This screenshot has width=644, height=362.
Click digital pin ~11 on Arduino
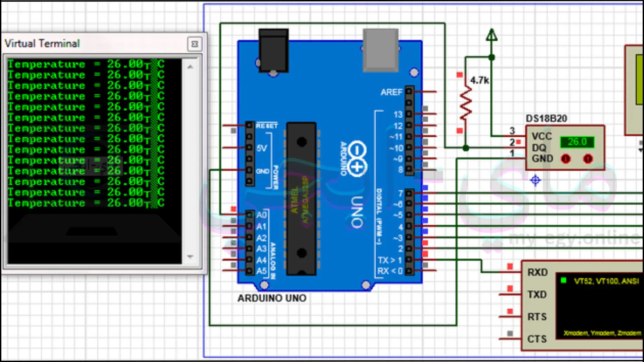409,136
